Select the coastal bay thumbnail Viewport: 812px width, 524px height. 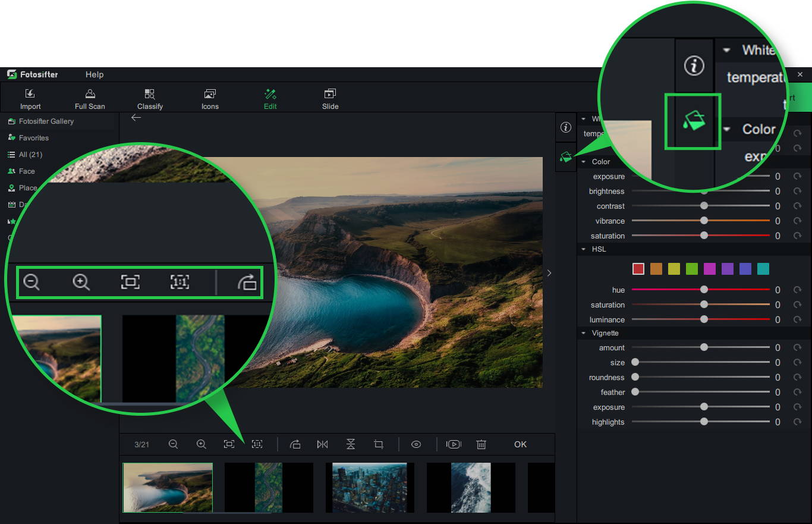point(168,488)
